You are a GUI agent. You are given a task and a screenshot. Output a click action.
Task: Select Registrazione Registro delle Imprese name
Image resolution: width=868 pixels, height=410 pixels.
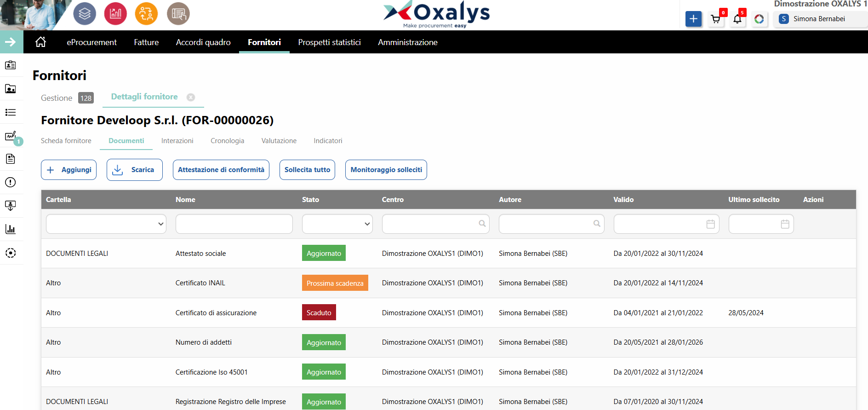(230, 402)
